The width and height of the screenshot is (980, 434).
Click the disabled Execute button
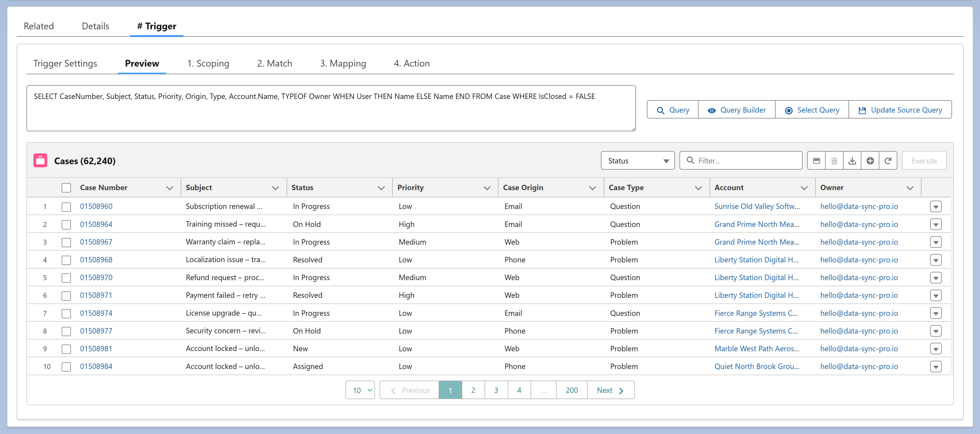click(924, 161)
